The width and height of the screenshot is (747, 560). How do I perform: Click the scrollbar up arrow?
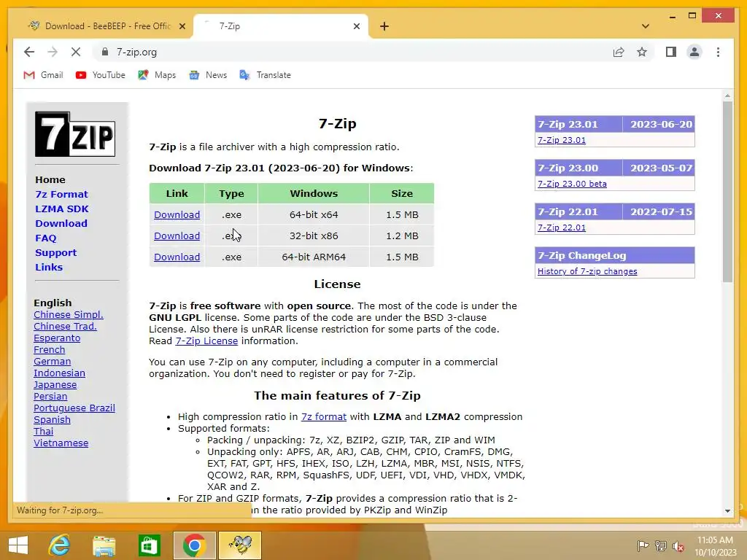pyautogui.click(x=727, y=96)
